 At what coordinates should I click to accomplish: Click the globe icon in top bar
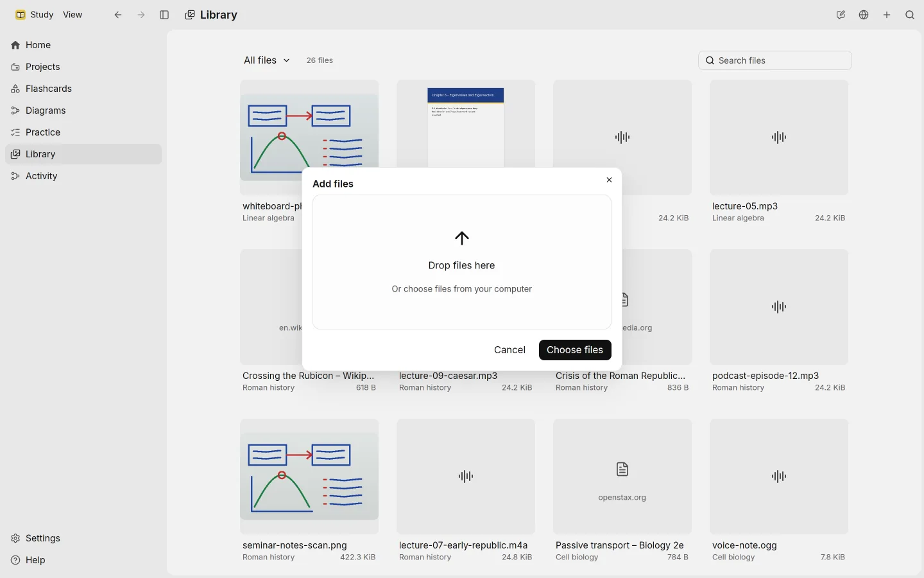pos(864,15)
